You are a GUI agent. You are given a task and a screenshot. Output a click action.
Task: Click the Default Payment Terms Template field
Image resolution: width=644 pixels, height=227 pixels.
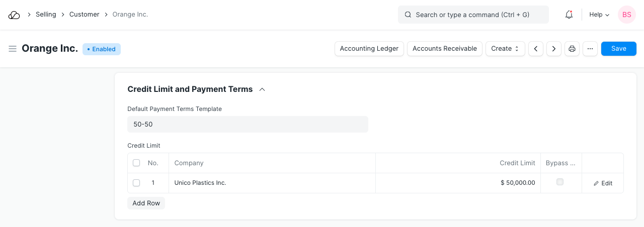tap(248, 125)
